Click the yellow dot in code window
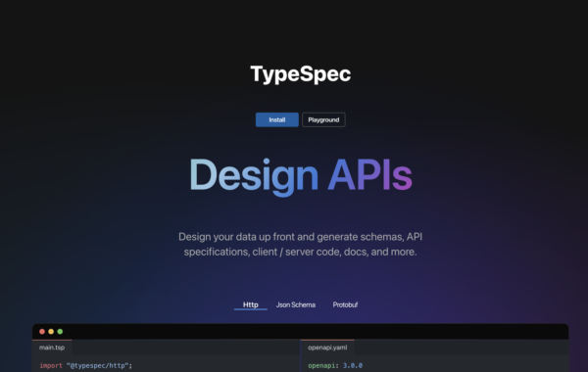Viewport: 588px width, 372px height. 51,332
